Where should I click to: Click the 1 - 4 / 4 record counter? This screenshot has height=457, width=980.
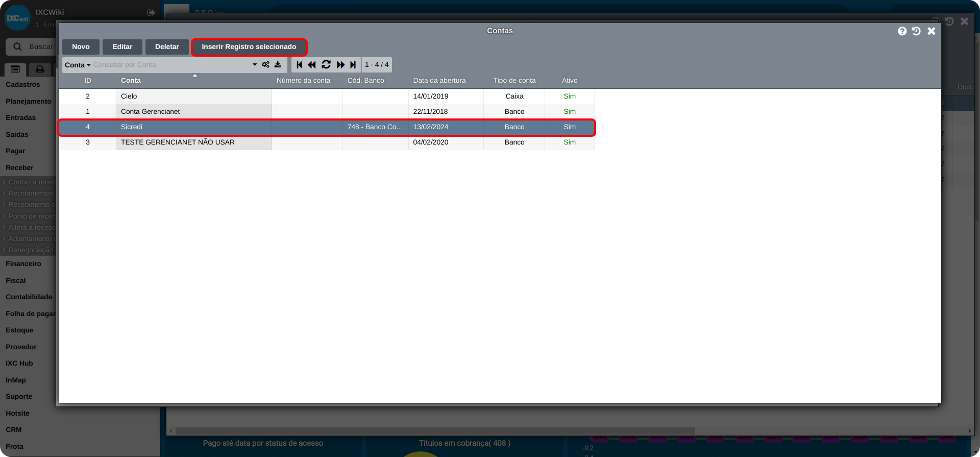click(377, 65)
